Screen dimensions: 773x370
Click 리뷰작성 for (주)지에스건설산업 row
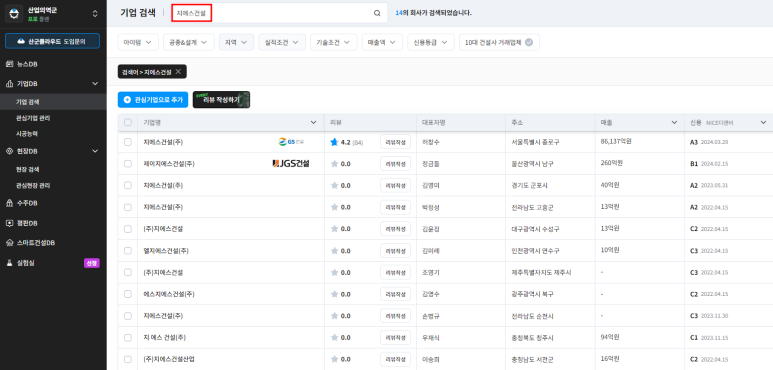click(395, 359)
